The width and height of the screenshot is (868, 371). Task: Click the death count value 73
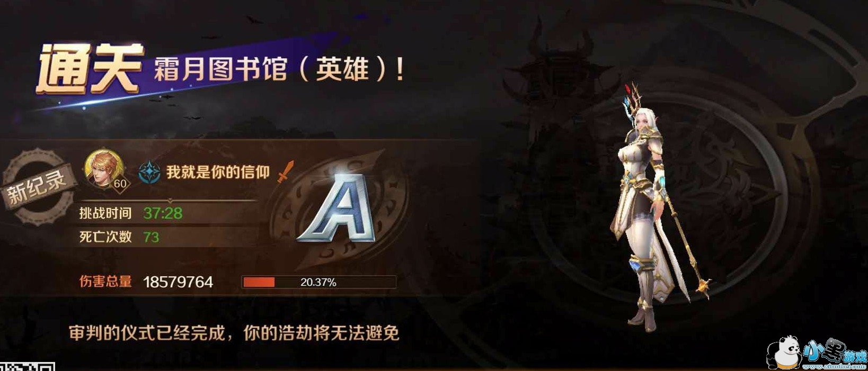pyautogui.click(x=151, y=237)
